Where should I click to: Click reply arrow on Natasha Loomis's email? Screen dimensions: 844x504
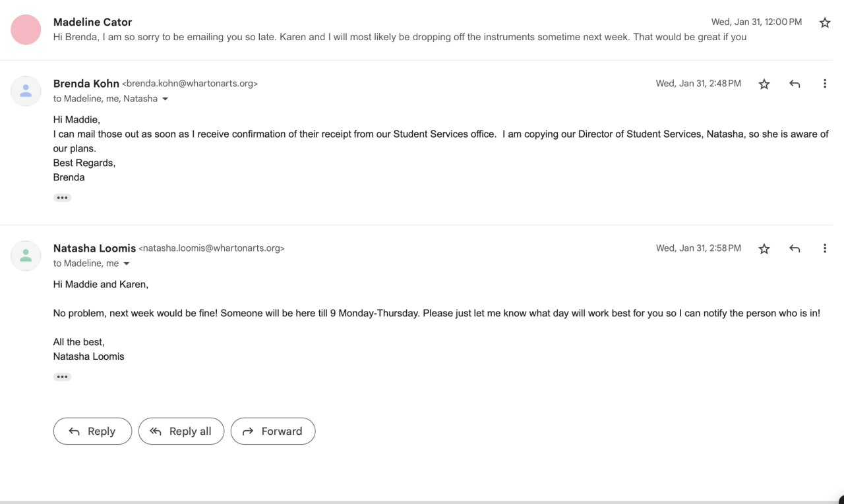pyautogui.click(x=795, y=248)
